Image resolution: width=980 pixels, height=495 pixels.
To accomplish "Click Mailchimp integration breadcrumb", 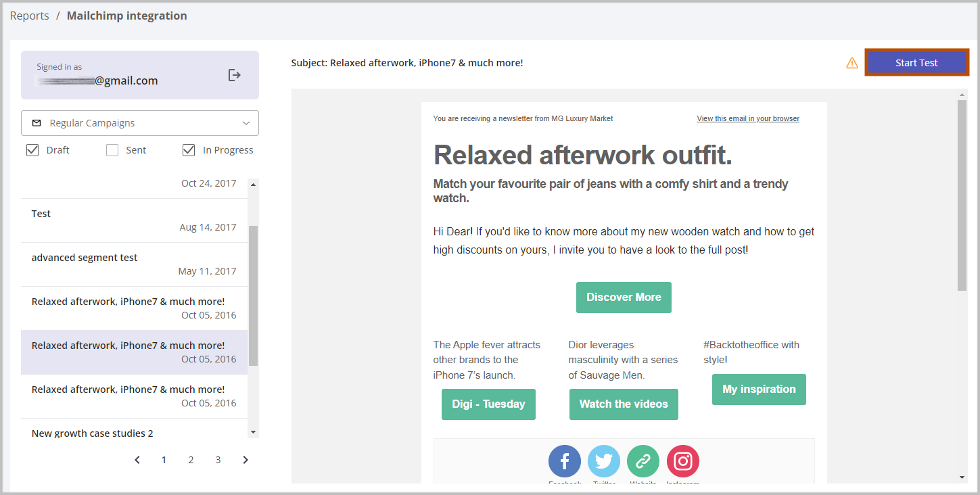I will tap(127, 16).
